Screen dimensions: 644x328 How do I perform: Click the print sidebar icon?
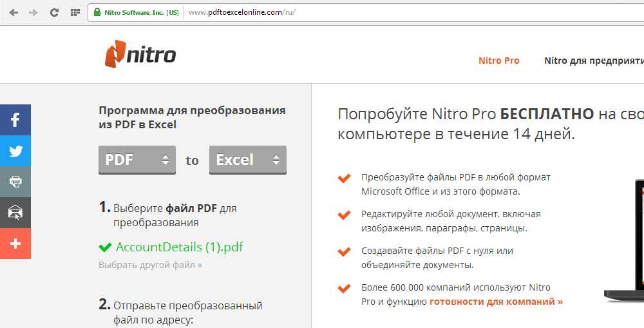15,182
